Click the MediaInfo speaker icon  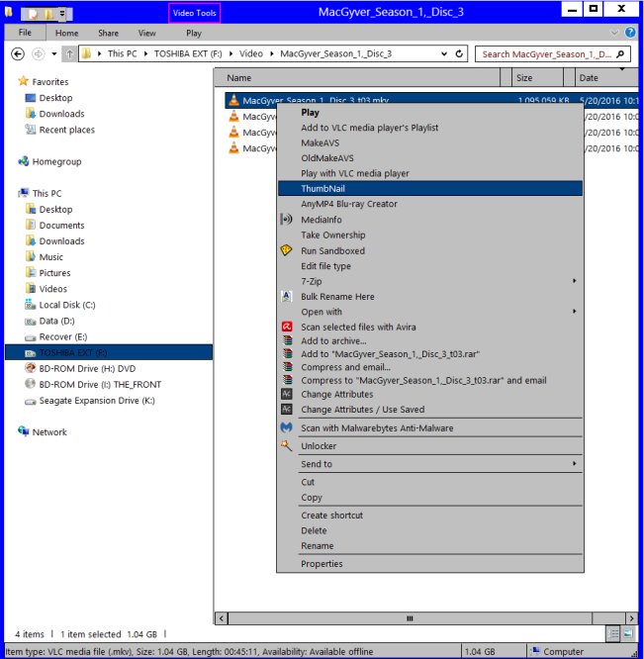(x=286, y=220)
